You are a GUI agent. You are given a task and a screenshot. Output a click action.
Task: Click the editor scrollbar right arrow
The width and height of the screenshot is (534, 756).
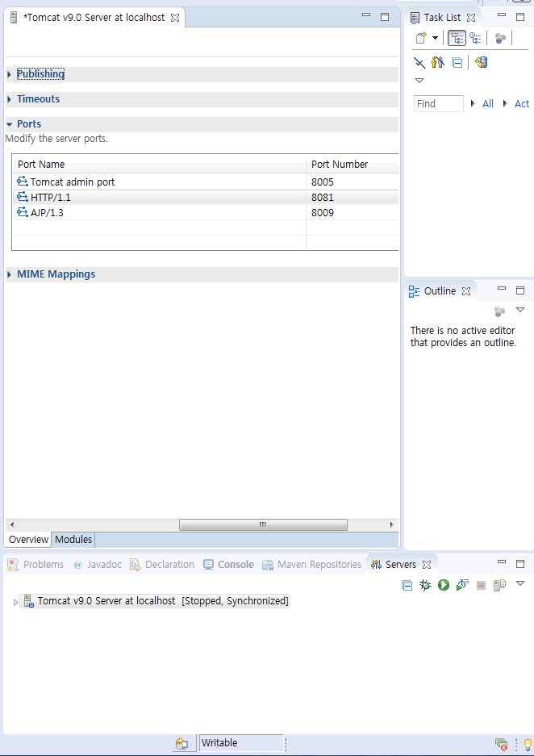(x=392, y=524)
